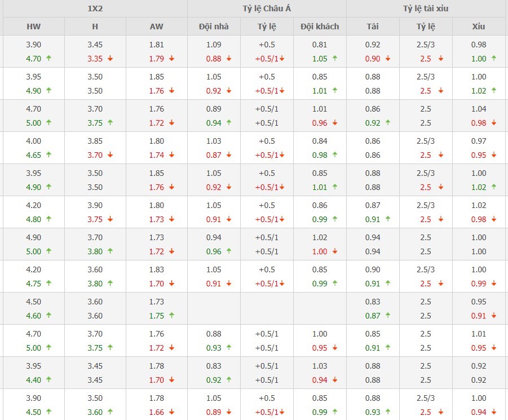This screenshot has width=508, height=420.
Task: Click the red down arrow beside 1.66
Action: (x=171, y=412)
